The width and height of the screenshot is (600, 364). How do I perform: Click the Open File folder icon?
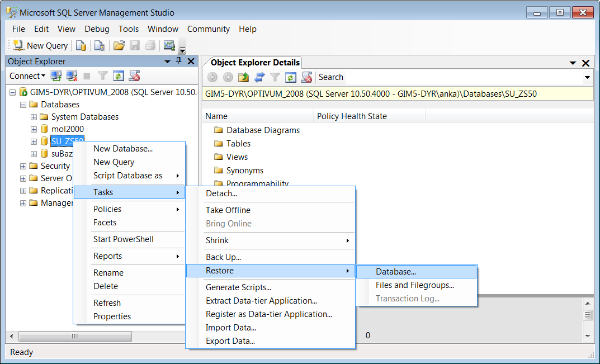click(119, 45)
